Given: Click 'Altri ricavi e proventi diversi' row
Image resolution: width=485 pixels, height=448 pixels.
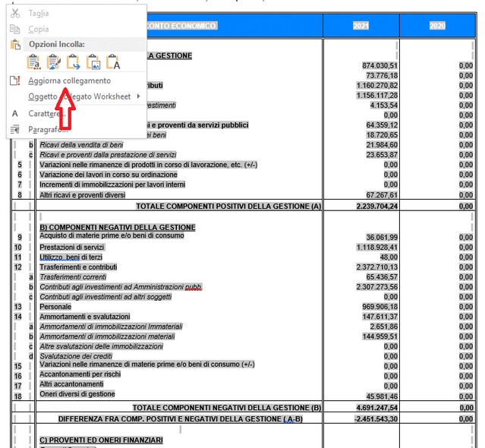Looking at the screenshot, I should (x=82, y=195).
